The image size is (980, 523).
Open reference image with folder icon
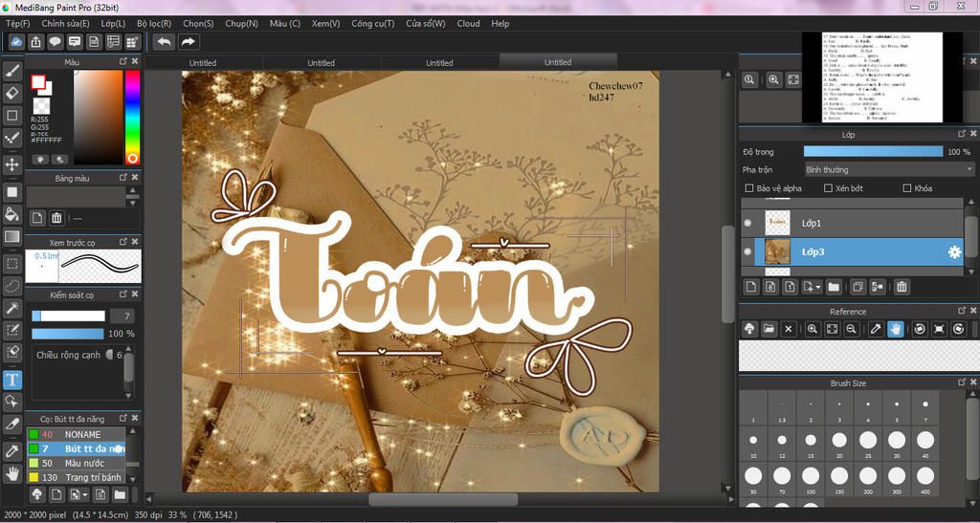(768, 329)
